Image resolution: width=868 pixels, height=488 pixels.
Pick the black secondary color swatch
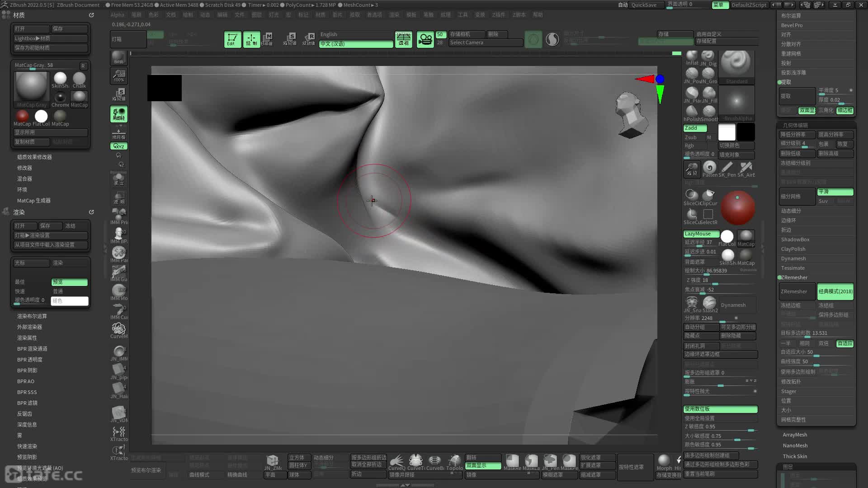[746, 132]
